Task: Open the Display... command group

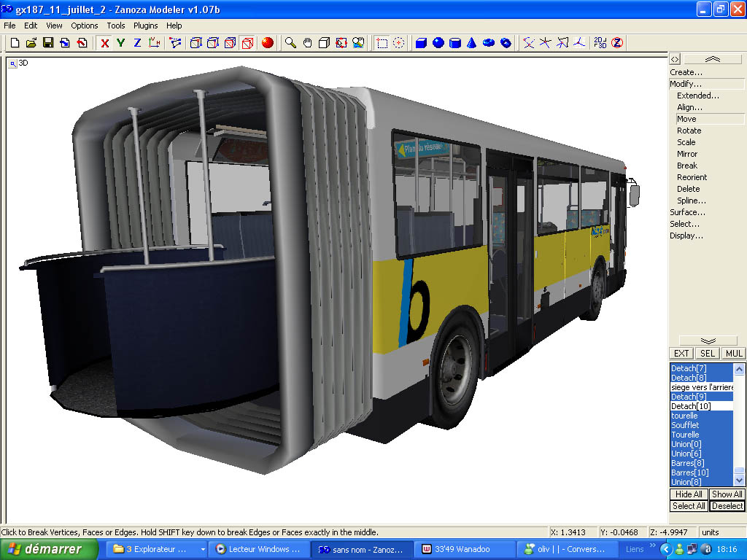Action: click(x=687, y=236)
